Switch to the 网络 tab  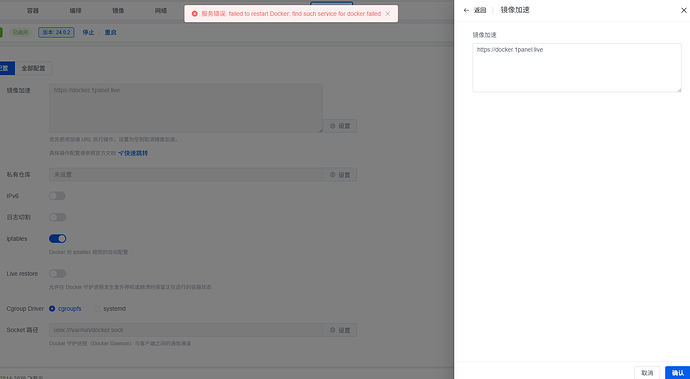tap(161, 11)
